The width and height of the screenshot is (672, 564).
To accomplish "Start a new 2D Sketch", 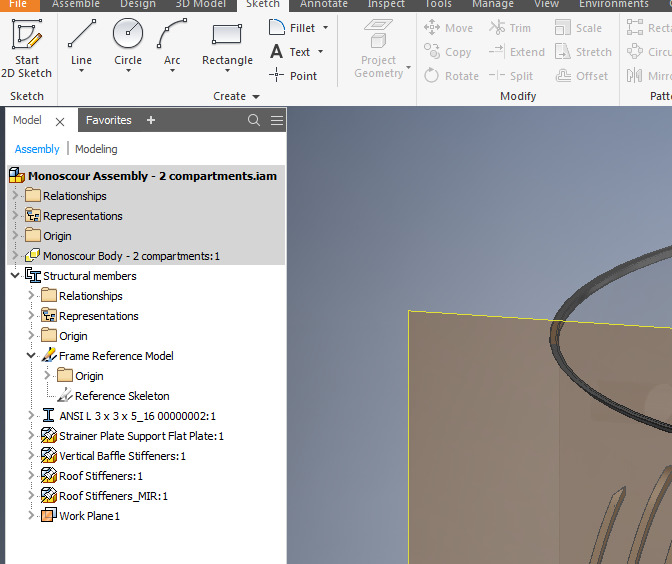I will [x=27, y=48].
